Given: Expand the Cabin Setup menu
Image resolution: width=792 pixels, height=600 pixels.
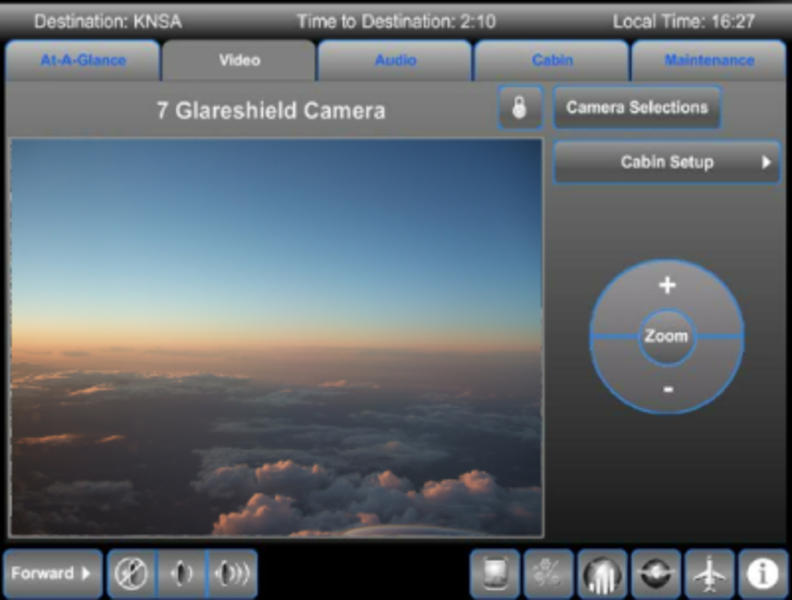Looking at the screenshot, I should 667,162.
